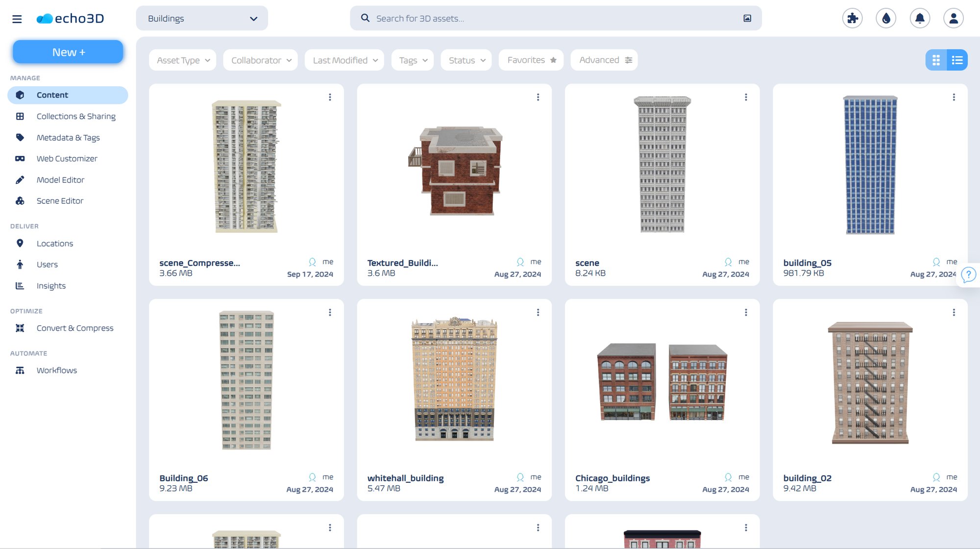Enable grid view layout
Viewport: 980px width, 549px height.
point(936,60)
